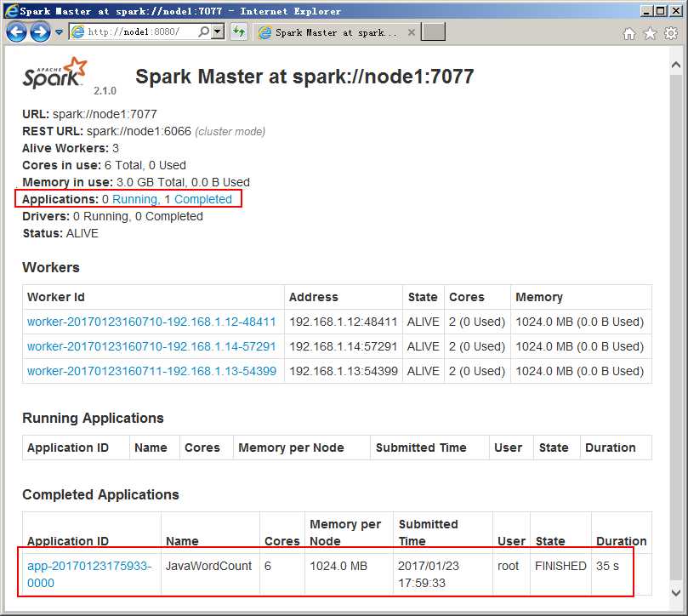Click the REST URL spark://node1:6066 text
The width and height of the screenshot is (688, 616).
pos(139,131)
